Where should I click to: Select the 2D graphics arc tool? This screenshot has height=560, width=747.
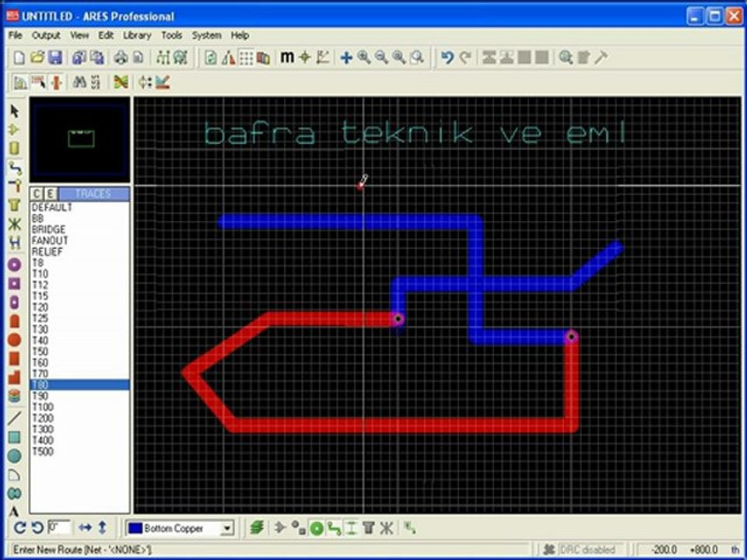[14, 474]
